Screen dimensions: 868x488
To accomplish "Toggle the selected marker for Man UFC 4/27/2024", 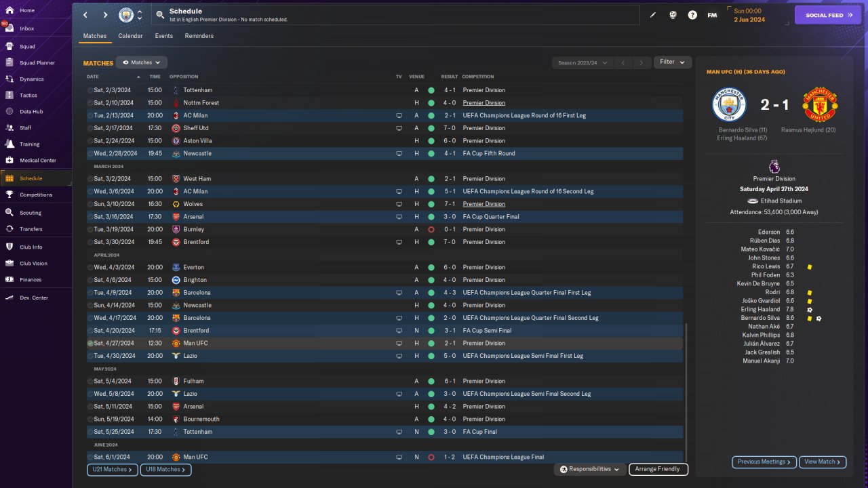I will pyautogui.click(x=90, y=343).
